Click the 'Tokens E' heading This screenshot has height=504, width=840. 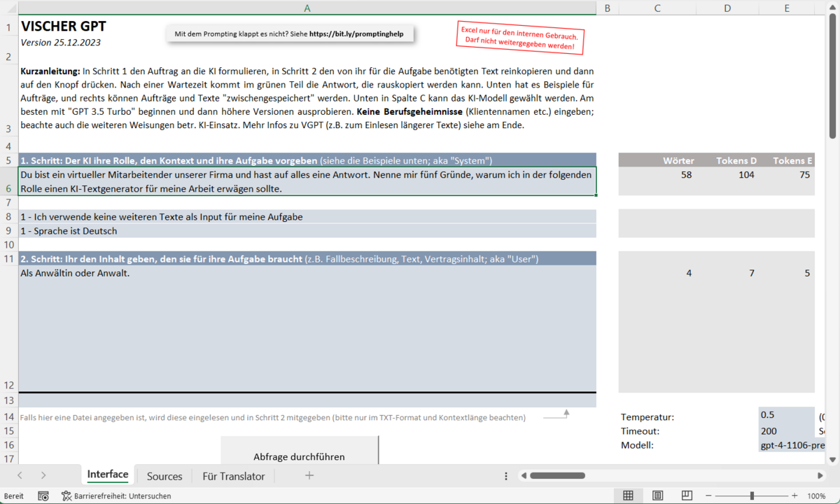coord(793,161)
